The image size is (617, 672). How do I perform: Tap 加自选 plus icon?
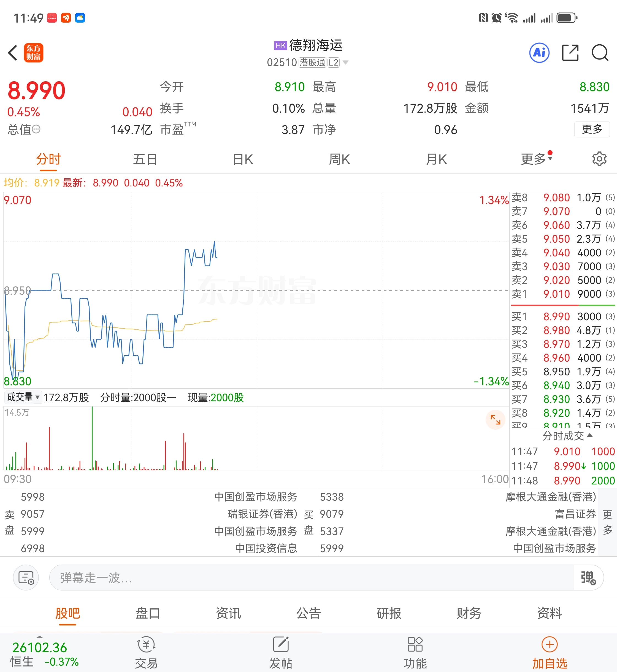tap(550, 644)
